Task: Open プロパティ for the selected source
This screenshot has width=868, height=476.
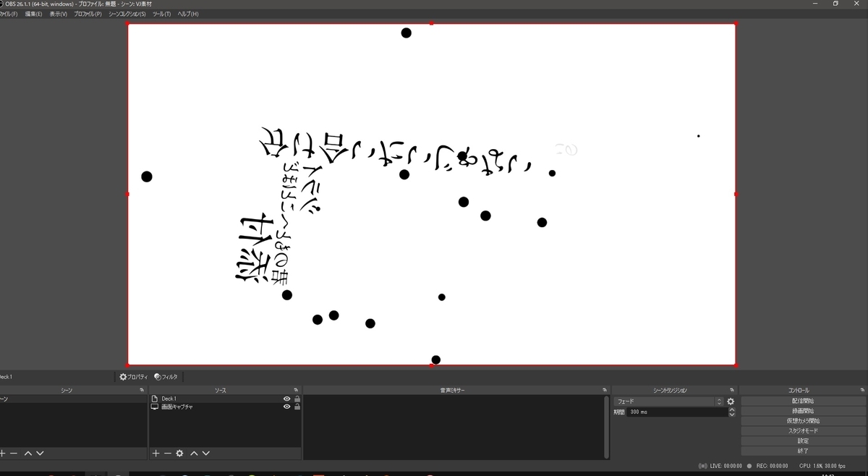Action: pyautogui.click(x=134, y=377)
